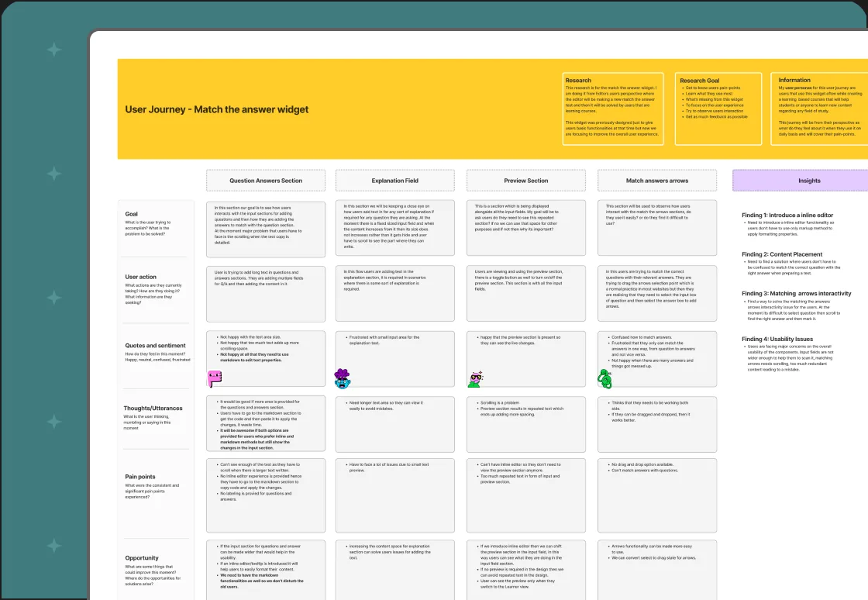Select card 'Users are viewing and using the preview'

click(526, 293)
